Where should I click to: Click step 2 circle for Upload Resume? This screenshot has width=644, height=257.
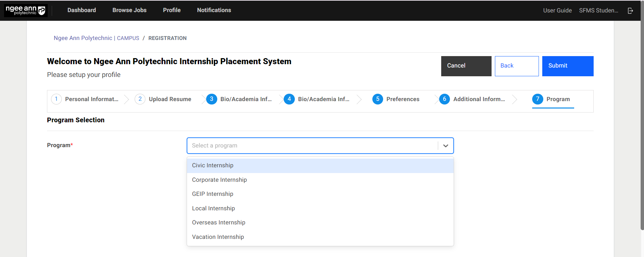pos(140,99)
